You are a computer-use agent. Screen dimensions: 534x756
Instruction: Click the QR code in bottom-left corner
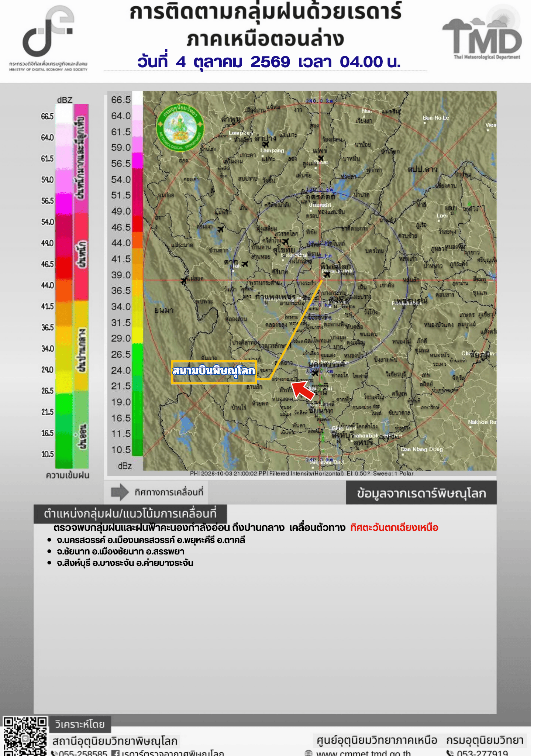click(x=24, y=736)
